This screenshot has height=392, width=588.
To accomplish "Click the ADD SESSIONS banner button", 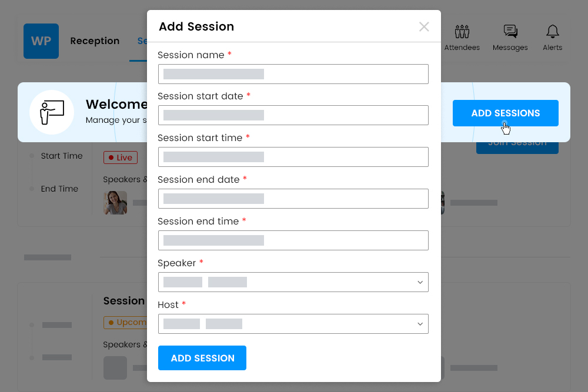I will pyautogui.click(x=505, y=113).
